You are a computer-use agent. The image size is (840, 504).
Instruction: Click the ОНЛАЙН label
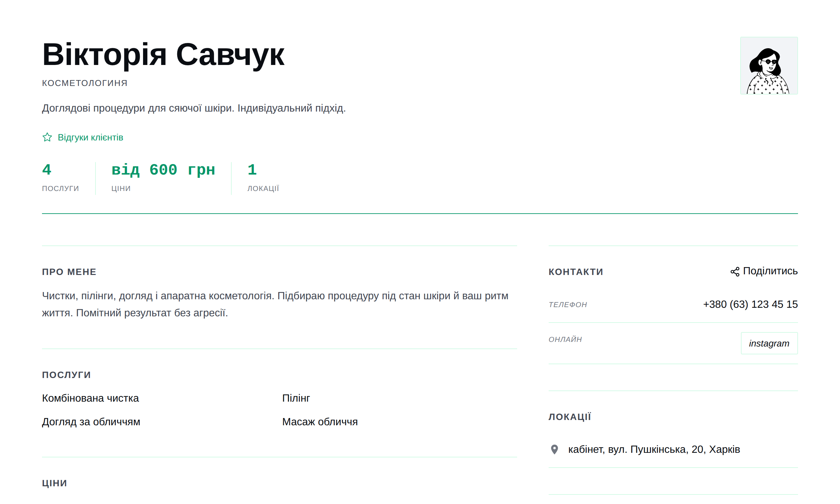565,339
